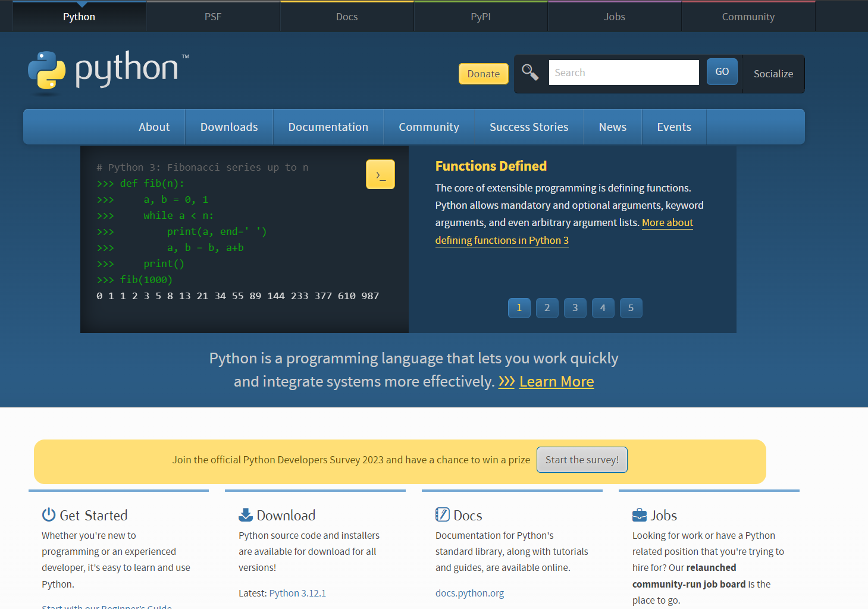Image resolution: width=868 pixels, height=609 pixels.
Task: Click the Fibonacci series comment line
Action: [202, 167]
